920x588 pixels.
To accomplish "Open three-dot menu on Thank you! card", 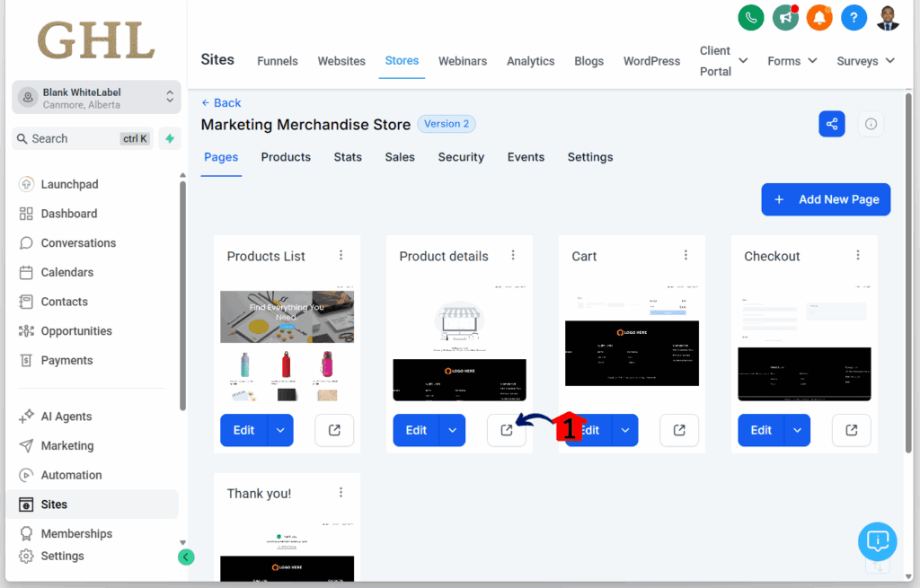I will 341,493.
